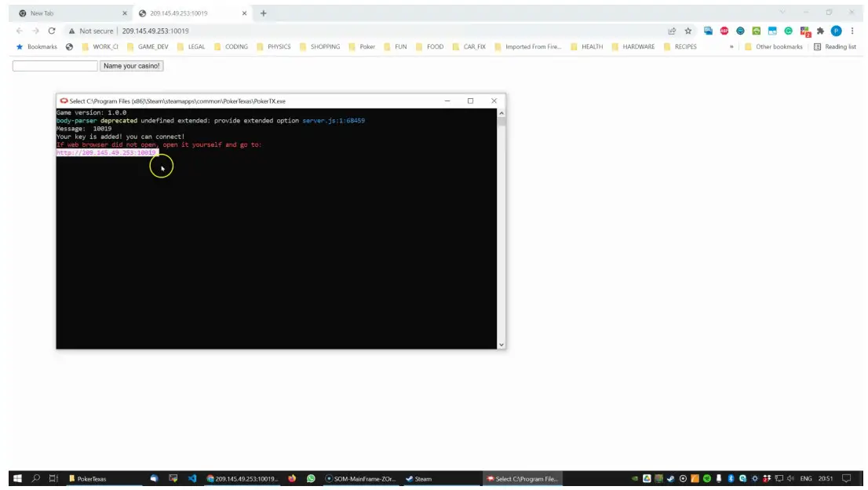Click the Name your casino! button

(x=132, y=66)
